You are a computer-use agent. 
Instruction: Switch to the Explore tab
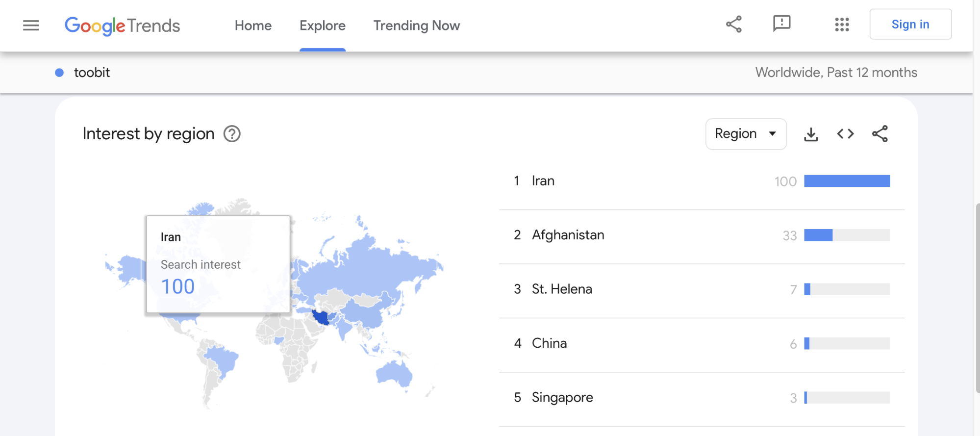pos(323,26)
